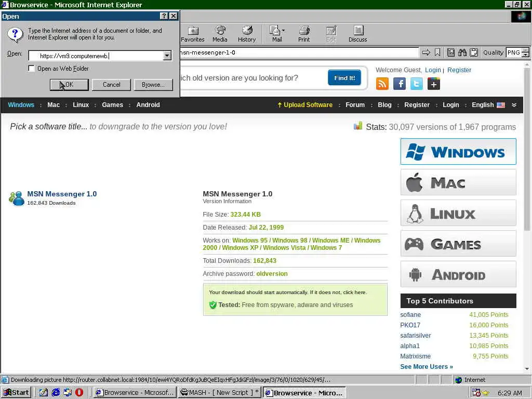Click the Print toolbar icon
Image resolution: width=532 pixels, height=399 pixels.
click(x=304, y=34)
